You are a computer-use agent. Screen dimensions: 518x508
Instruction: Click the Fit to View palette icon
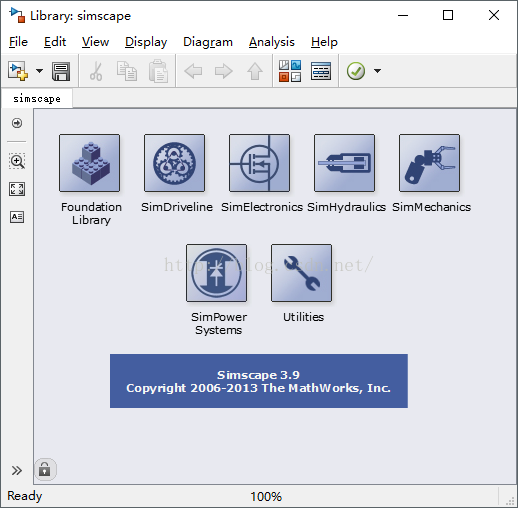pos(17,189)
